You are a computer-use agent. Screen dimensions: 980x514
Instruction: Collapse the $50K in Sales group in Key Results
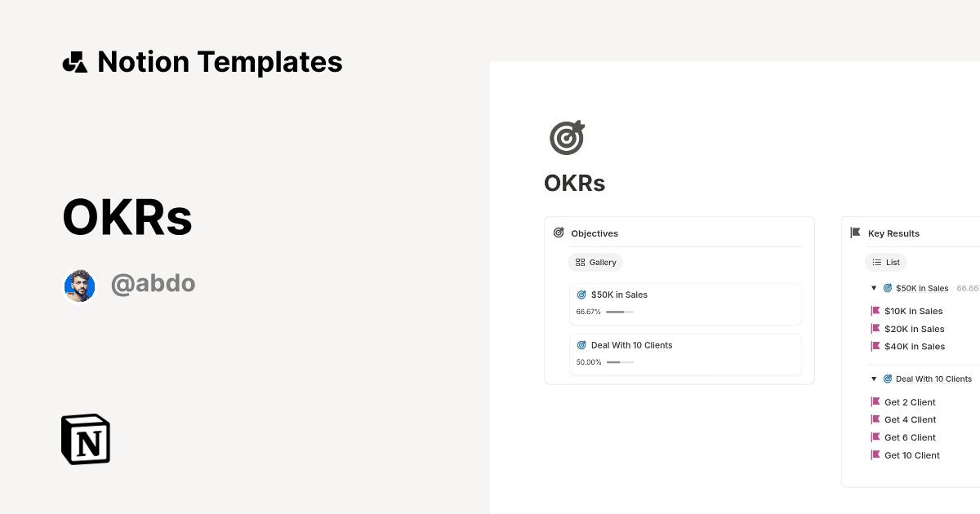click(873, 288)
